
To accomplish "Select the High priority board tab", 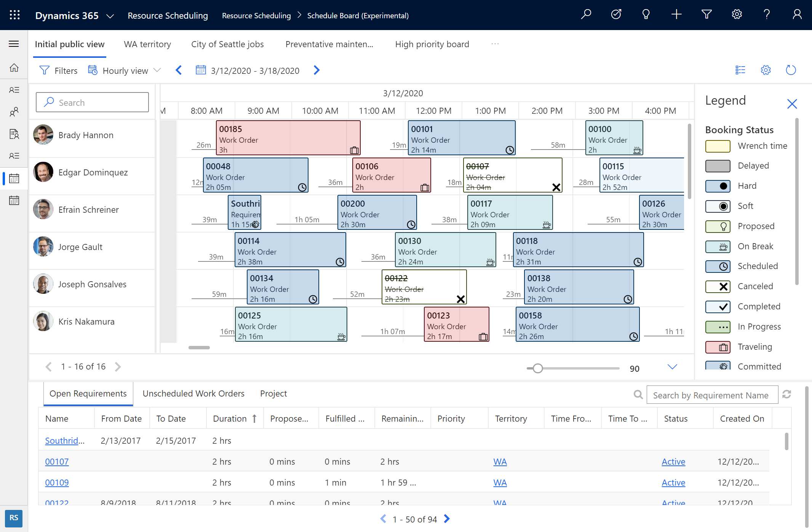I will [x=432, y=44].
